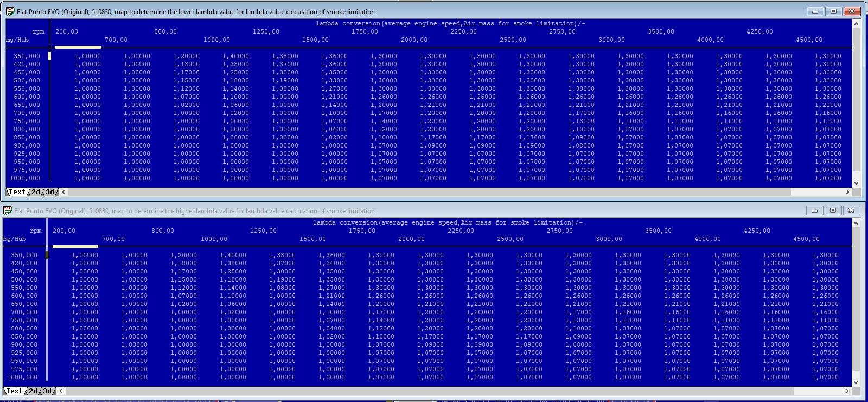Viewport: 868px width, 402px height.
Task: Select value 1,06000 in lower lambda window
Action: tap(236, 105)
